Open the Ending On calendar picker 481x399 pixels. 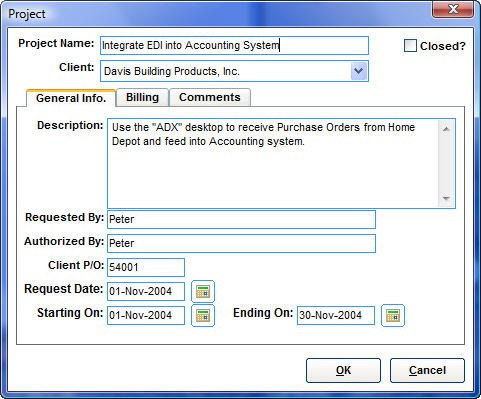(393, 315)
